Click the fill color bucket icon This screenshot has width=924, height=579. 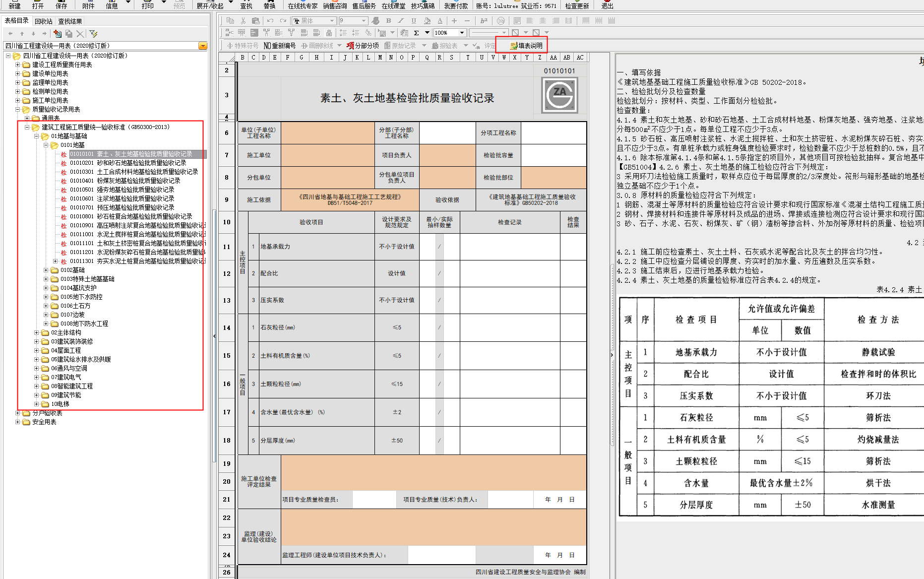(x=427, y=21)
